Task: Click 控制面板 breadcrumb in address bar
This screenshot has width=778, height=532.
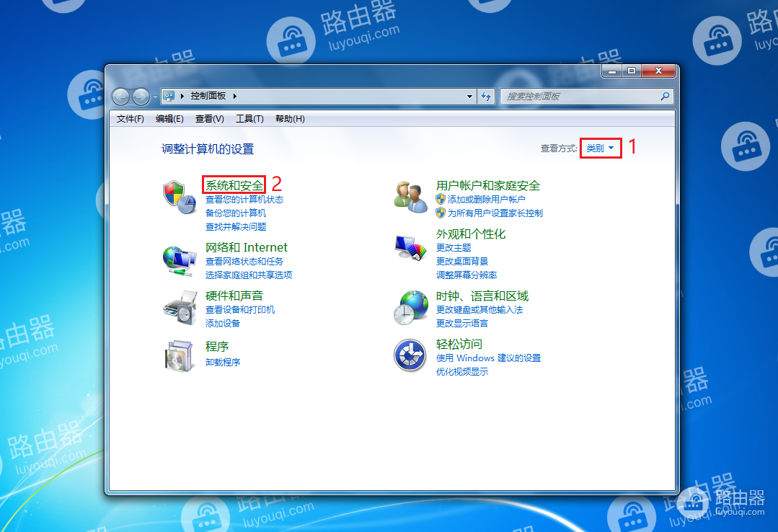Action: (x=208, y=96)
